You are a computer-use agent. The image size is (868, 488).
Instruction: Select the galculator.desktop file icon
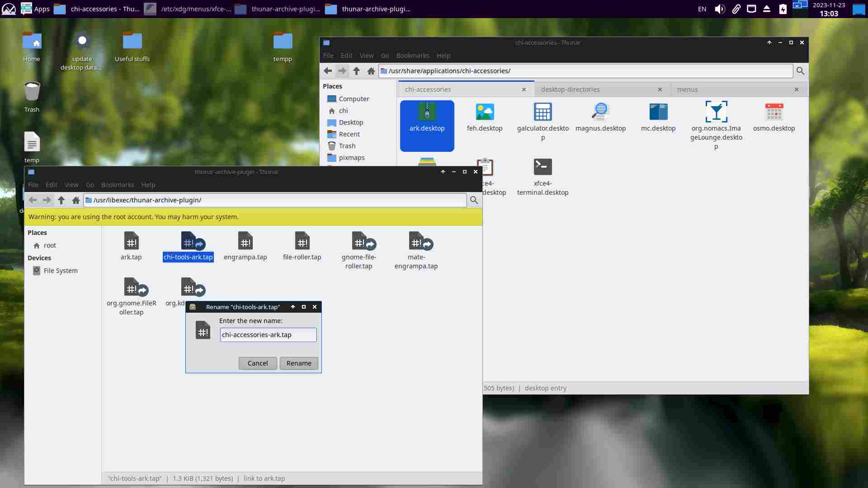tap(542, 112)
